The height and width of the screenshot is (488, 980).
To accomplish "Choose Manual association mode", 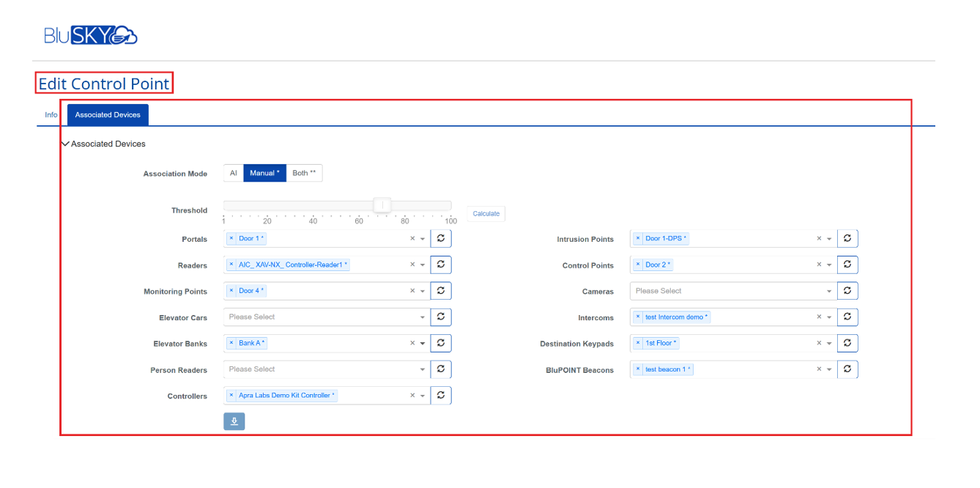I will tap(264, 174).
